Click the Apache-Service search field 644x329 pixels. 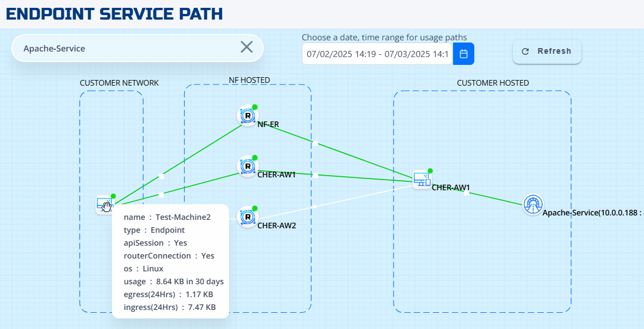pyautogui.click(x=137, y=49)
